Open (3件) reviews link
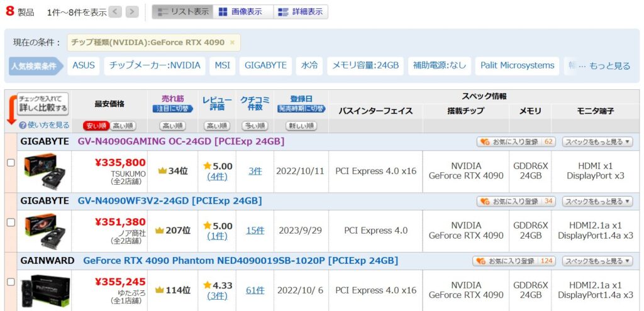This screenshot has height=311, width=644. (217, 296)
